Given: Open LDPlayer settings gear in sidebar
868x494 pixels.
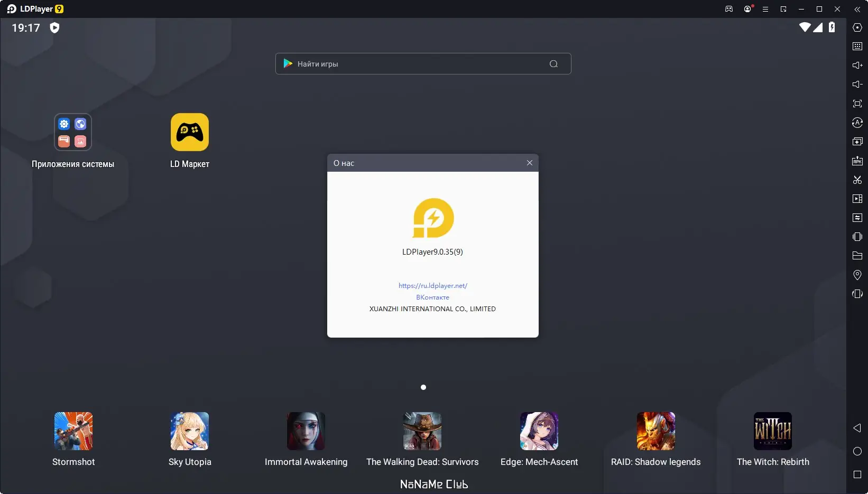Looking at the screenshot, I should point(857,27).
